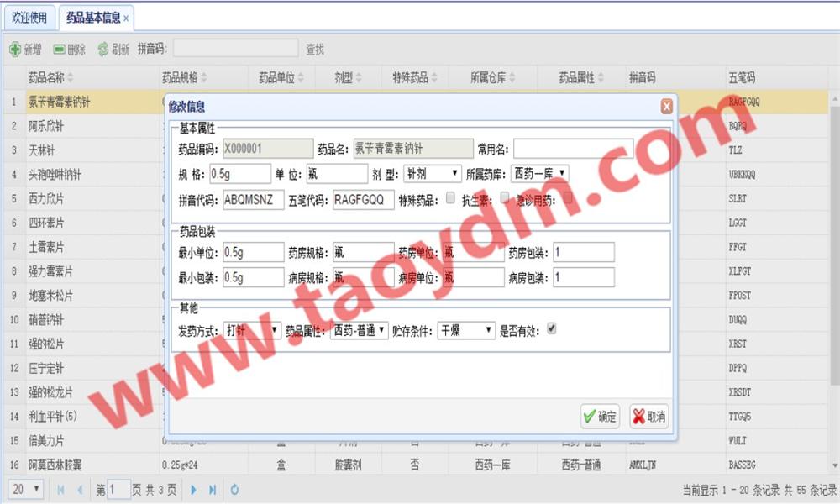Open the 贮存条件 dropdown showing 干燥
Screen dimensions: 840x504
[x=466, y=330]
